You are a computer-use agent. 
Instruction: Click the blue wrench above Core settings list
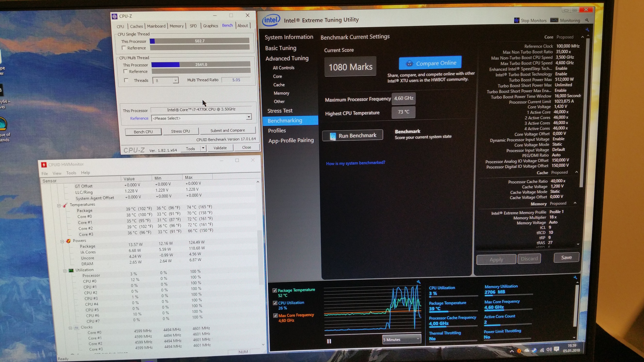pyautogui.click(x=587, y=30)
